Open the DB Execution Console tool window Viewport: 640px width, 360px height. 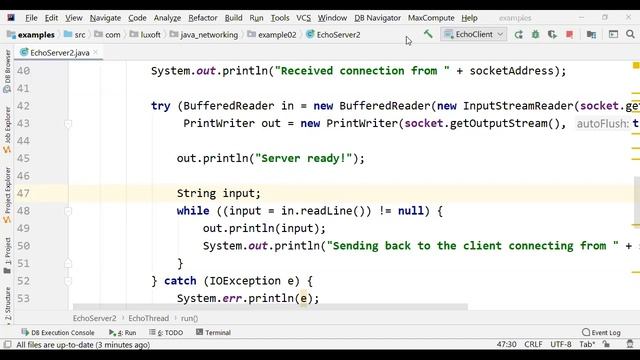point(58,333)
